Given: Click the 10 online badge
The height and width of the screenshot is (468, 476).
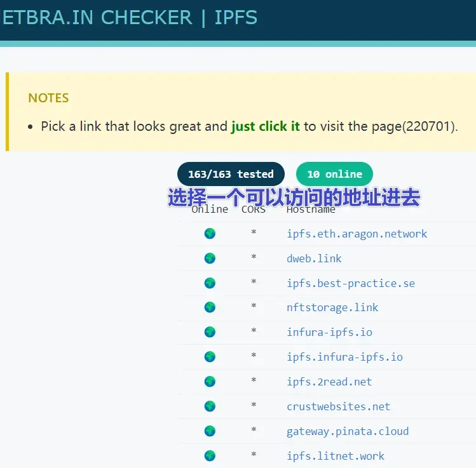Looking at the screenshot, I should point(334,174).
